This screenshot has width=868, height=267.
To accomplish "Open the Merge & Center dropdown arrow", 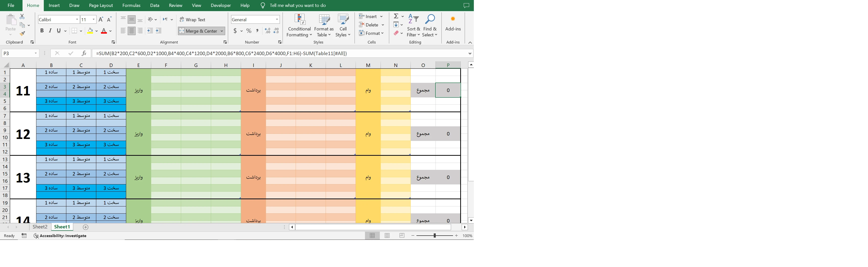I will 222,31.
